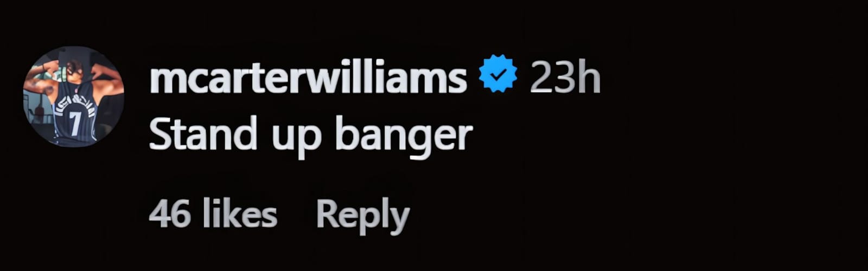
Task: Tap the checkmark inside the verified badge
Action: [498, 74]
